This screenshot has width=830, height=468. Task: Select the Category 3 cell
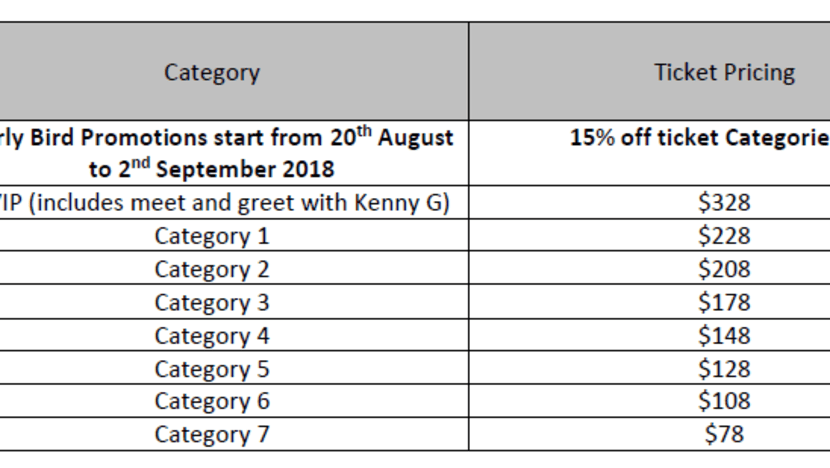234,302
